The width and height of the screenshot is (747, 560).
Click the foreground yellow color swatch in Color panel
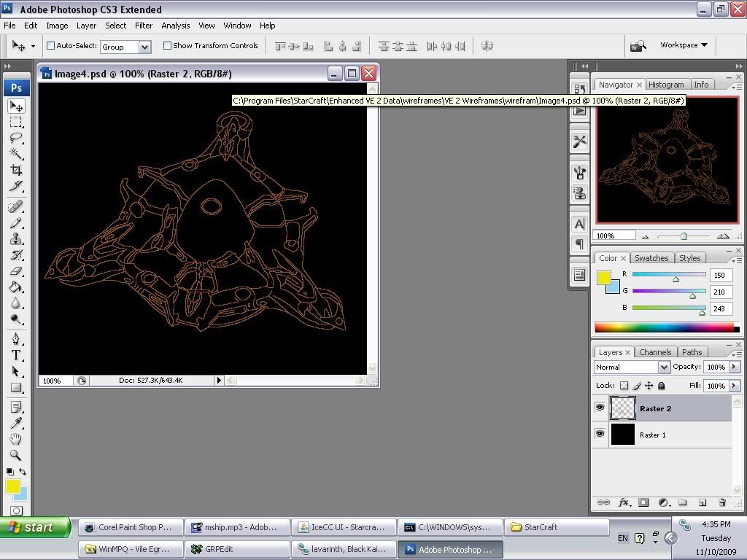(603, 278)
